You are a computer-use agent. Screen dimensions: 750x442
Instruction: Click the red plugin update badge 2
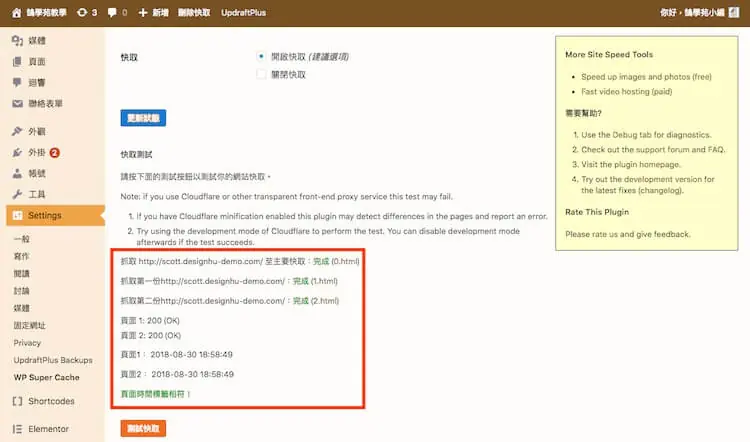pyautogui.click(x=55, y=153)
